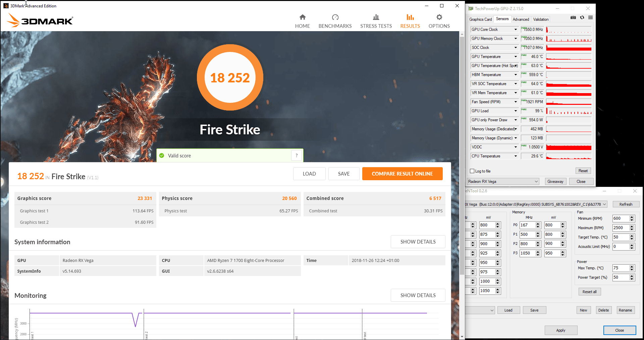Viewport: 644px width, 340px height.
Task: Switch to the Graphics Card tab
Action: click(480, 19)
